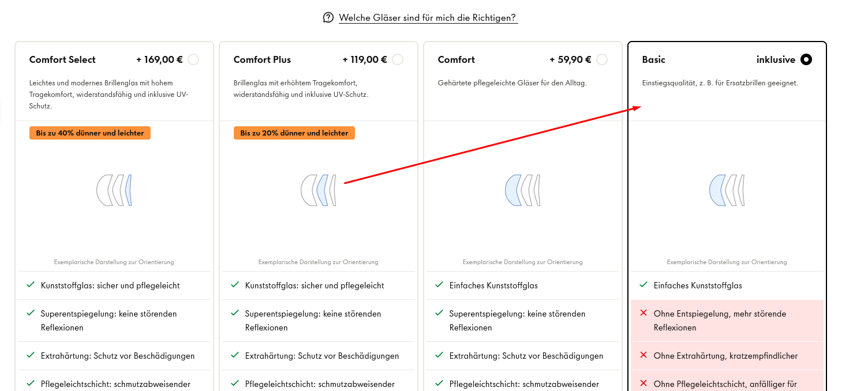Viewport: 868px width, 391px height.
Task: Click the red X beside 'Ohne Extrahärtung'
Action: [643, 355]
